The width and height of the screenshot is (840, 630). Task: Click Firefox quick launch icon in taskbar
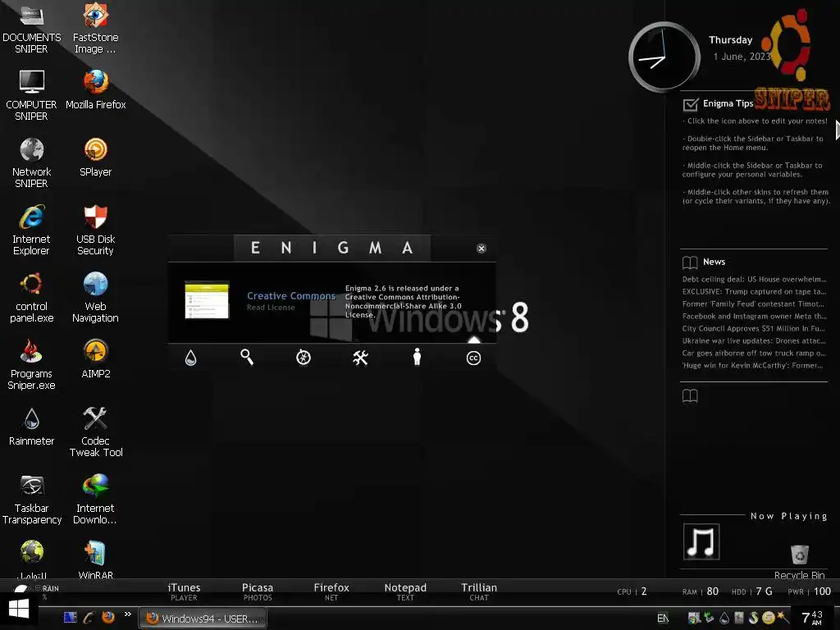click(x=108, y=617)
